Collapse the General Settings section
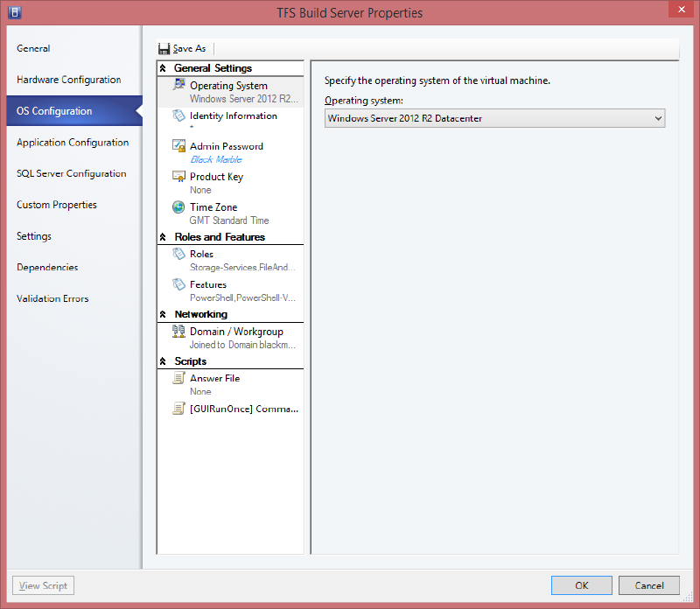Screen dimensions: 700x609 coord(163,68)
